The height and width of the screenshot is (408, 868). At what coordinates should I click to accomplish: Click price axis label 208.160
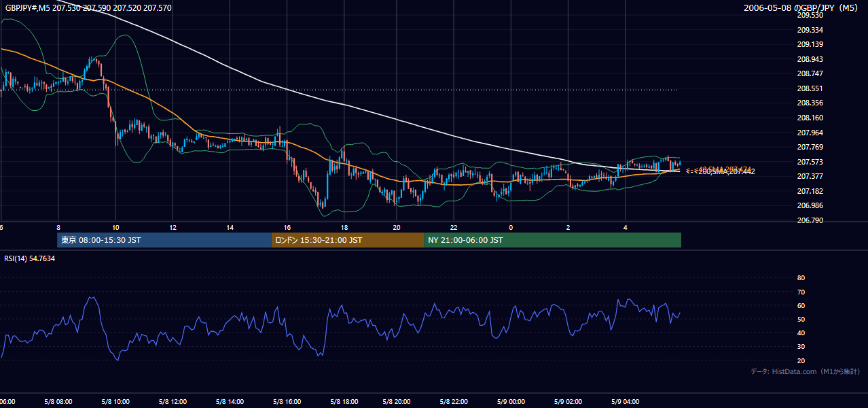[x=810, y=118]
